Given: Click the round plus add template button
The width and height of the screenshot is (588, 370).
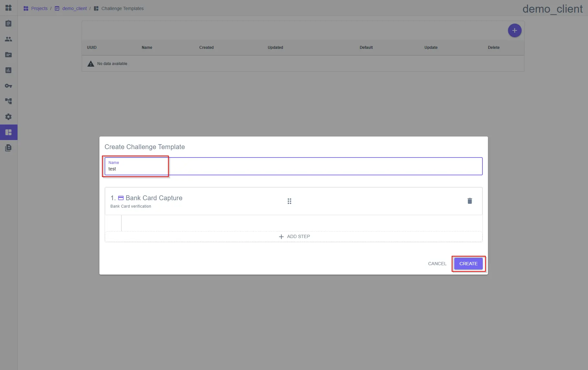Looking at the screenshot, I should coord(514,30).
